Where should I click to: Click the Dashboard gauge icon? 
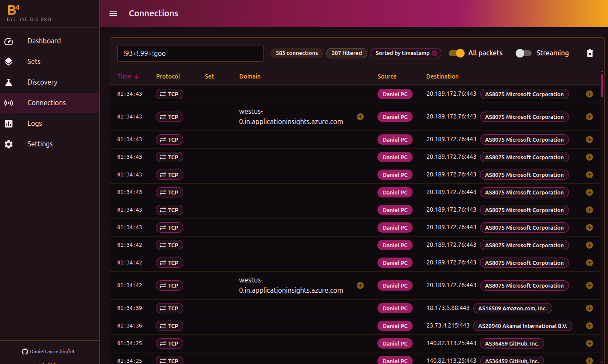(x=9, y=41)
